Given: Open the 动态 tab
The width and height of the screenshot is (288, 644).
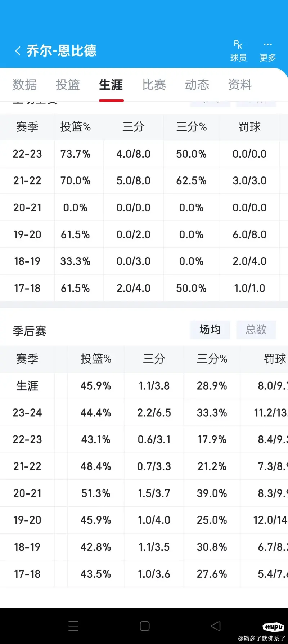Looking at the screenshot, I should click(197, 85).
